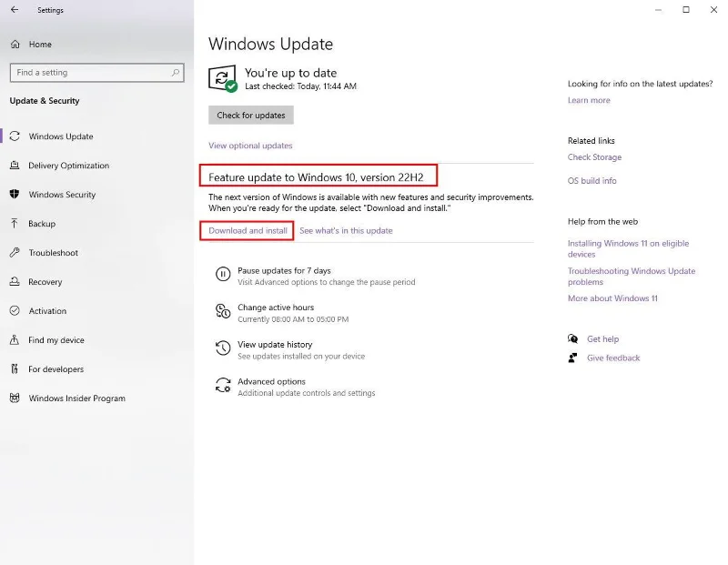The height and width of the screenshot is (565, 728).
Task: Click the Give feedback person icon
Action: click(573, 358)
